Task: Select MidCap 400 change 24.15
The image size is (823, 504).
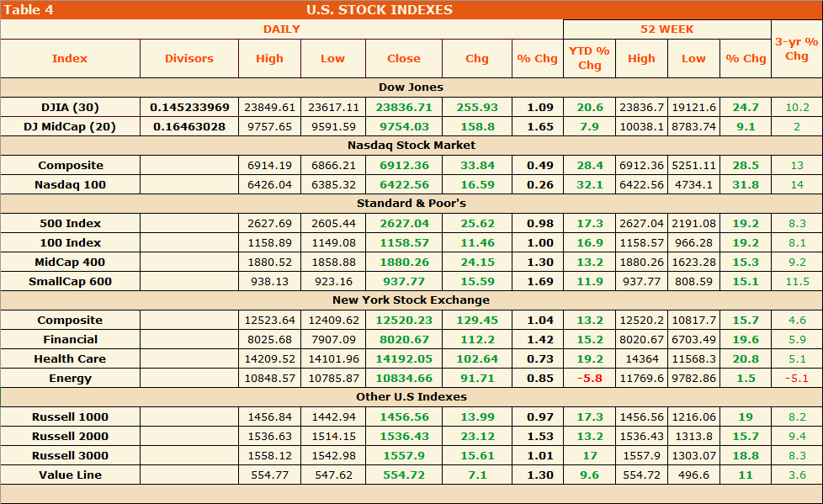Action: 477,262
